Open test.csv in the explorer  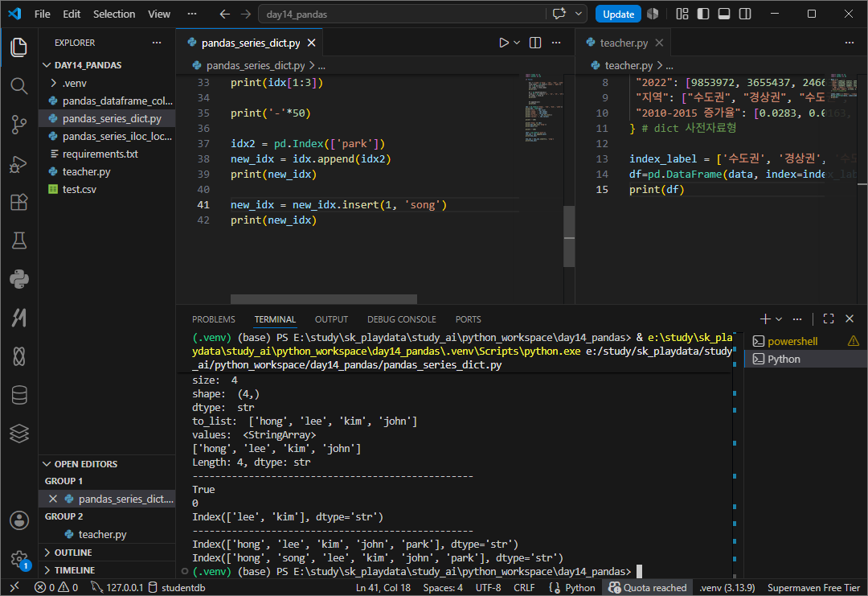pyautogui.click(x=108, y=190)
